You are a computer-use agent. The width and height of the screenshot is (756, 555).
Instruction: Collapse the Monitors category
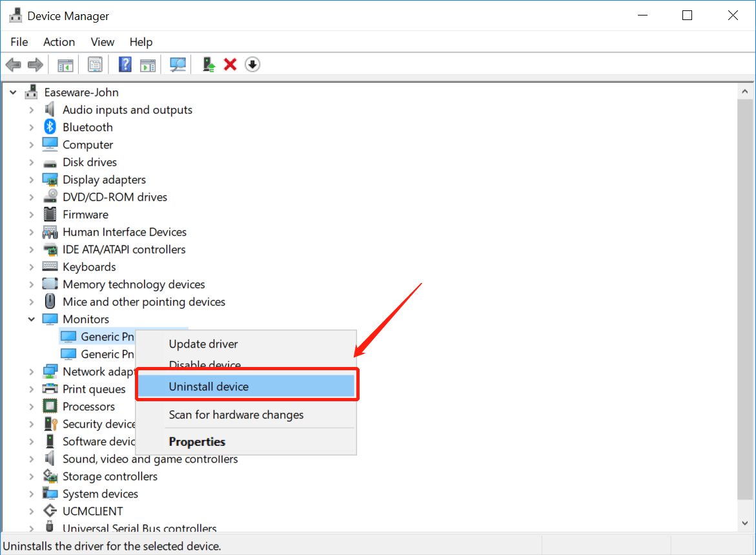click(31, 319)
